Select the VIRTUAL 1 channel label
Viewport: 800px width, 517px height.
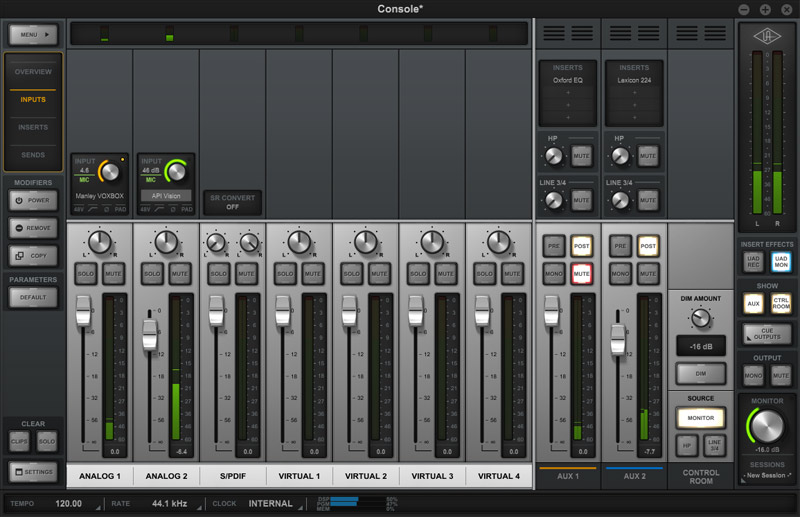click(x=299, y=476)
